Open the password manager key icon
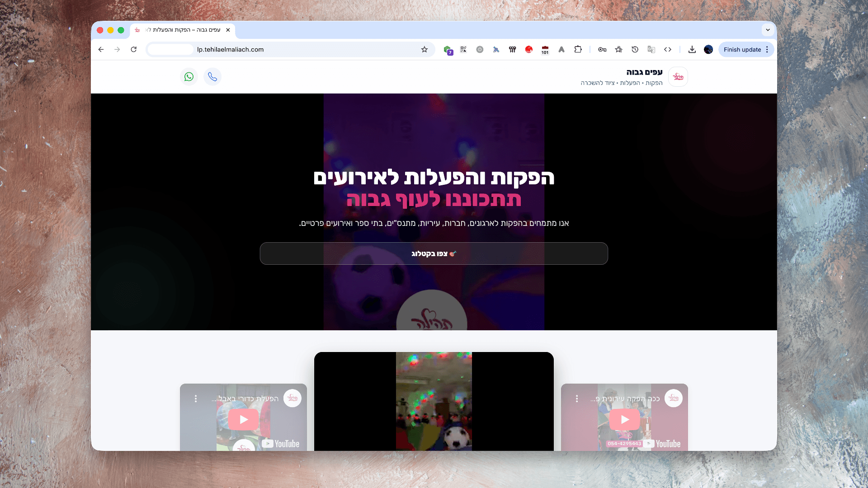868x488 pixels. tap(602, 50)
